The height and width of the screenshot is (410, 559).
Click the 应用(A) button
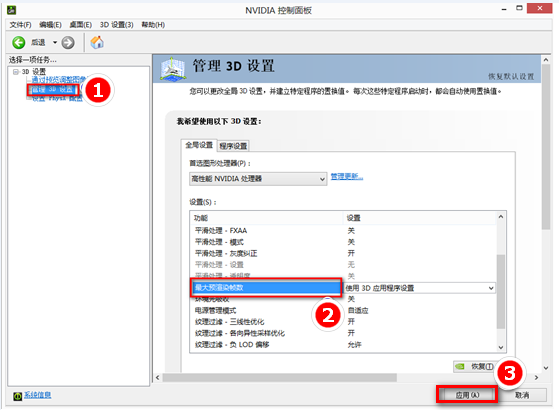pyautogui.click(x=467, y=395)
